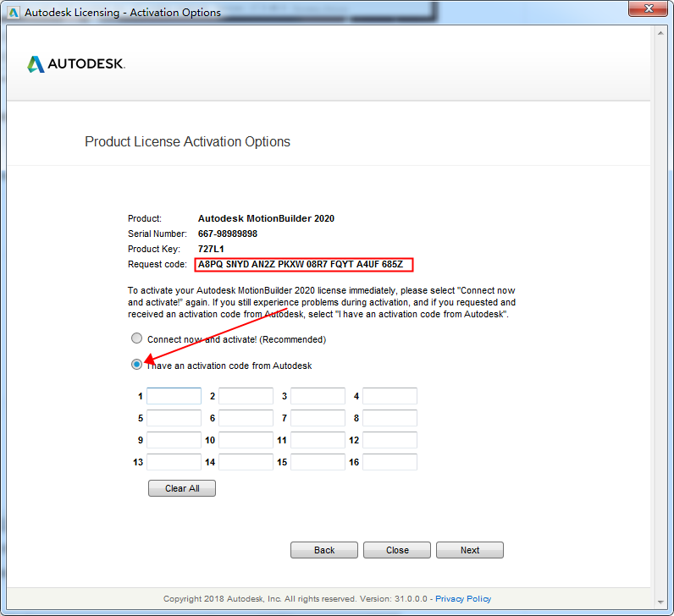Select 'Connect now and activate!' radio option

(136, 338)
